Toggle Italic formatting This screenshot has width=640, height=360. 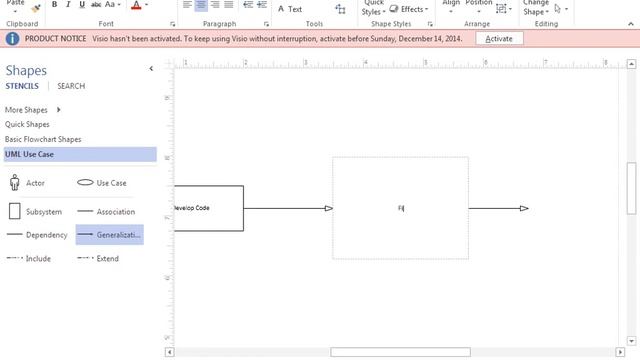pos(68,4)
